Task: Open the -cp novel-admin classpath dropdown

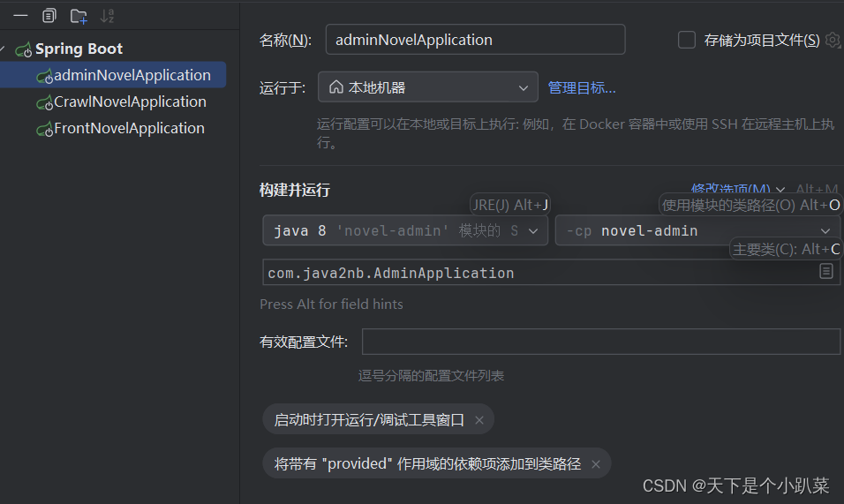Action: [697, 230]
